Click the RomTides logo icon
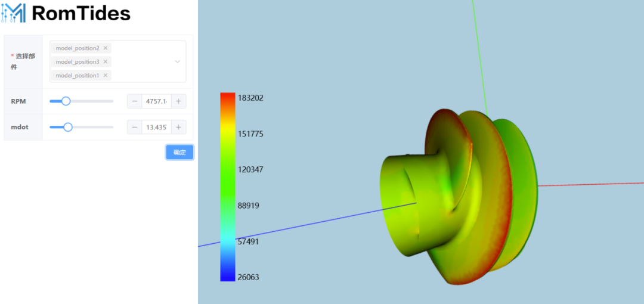644x304 pixels. pos(13,13)
